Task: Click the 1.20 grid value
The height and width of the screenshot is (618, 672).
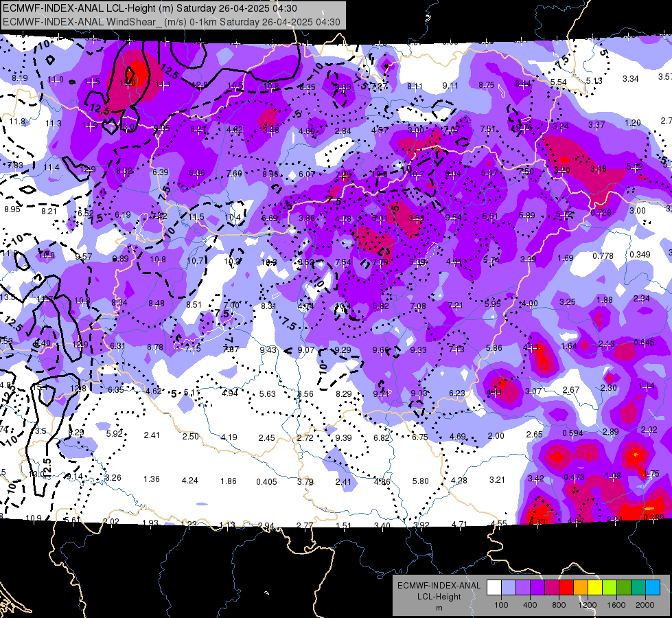Action: (633, 123)
